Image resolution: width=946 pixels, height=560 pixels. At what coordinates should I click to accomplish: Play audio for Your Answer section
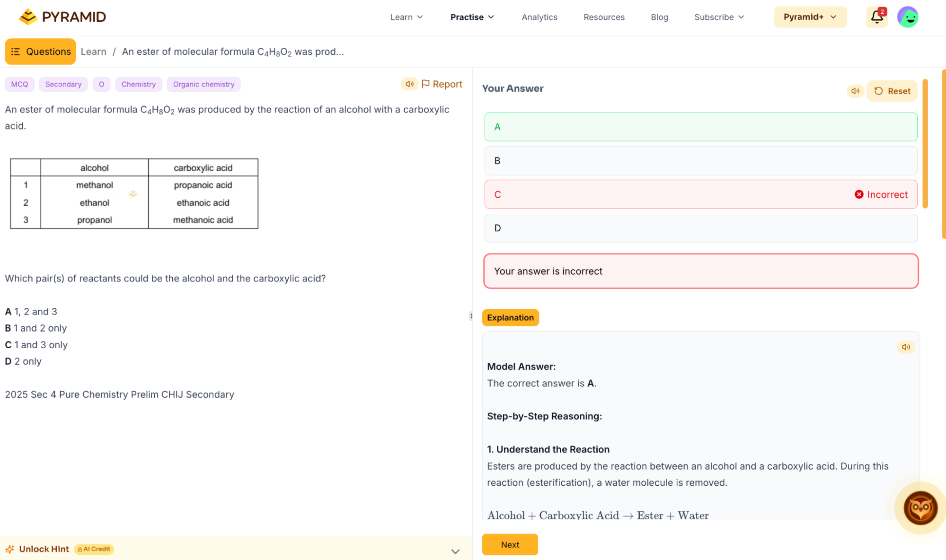(x=855, y=91)
